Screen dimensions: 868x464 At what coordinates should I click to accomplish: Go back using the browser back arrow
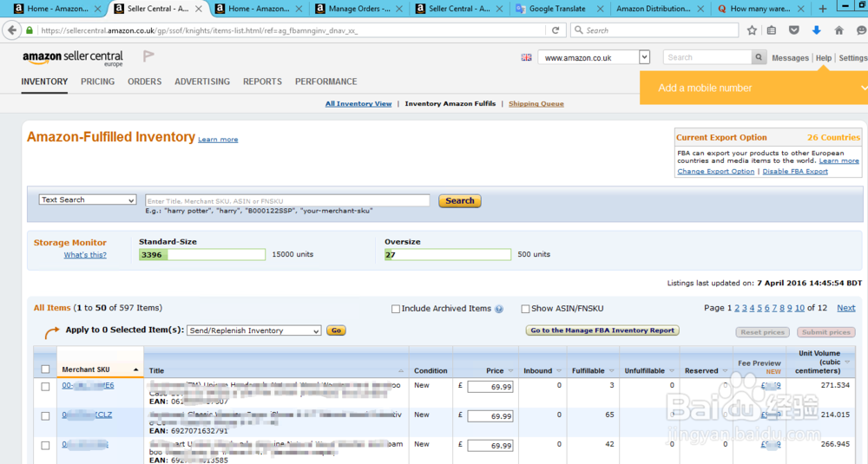[12, 30]
